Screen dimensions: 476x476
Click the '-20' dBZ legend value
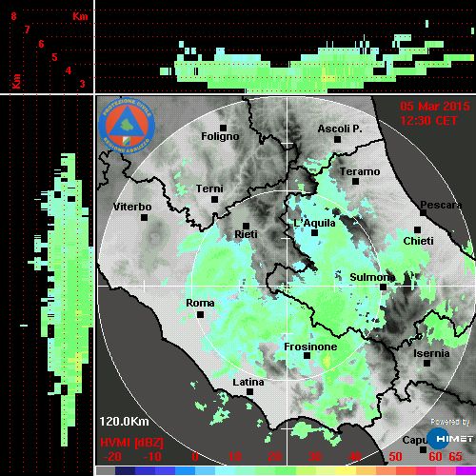coord(112,457)
